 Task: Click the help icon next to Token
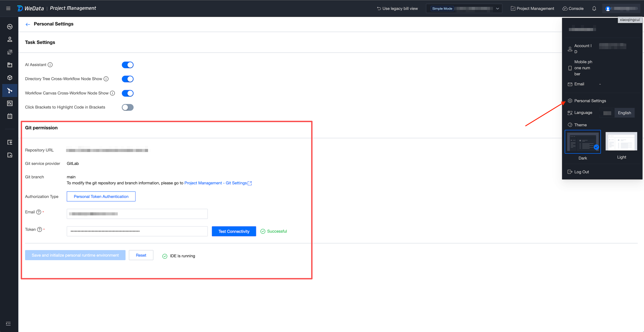coord(40,229)
